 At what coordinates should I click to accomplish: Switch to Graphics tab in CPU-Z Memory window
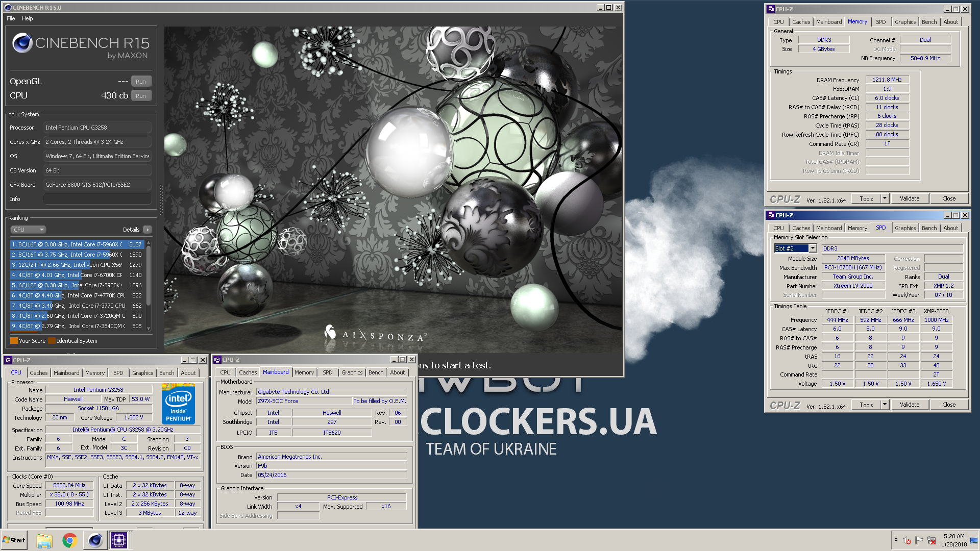[x=905, y=22]
